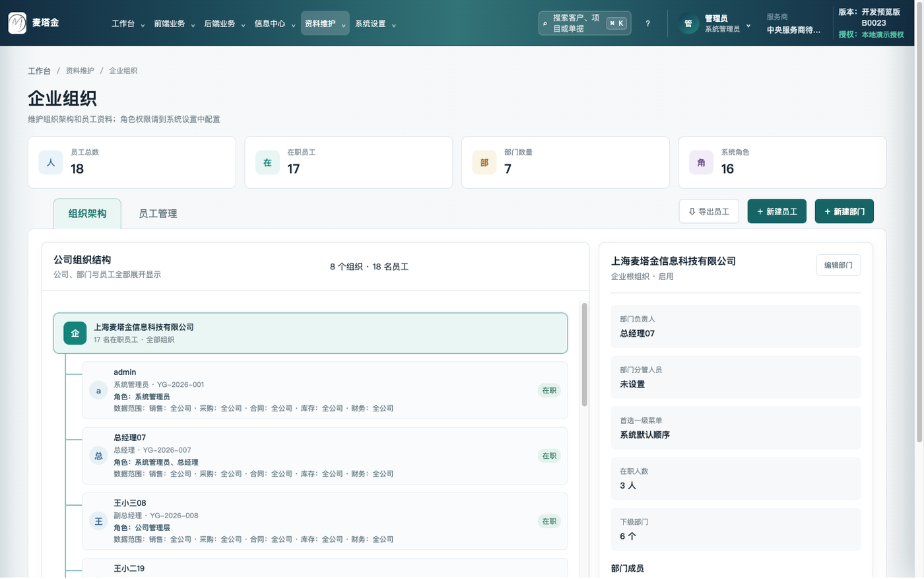
Task: Open the 前端业务 dropdown menu
Action: pos(174,24)
